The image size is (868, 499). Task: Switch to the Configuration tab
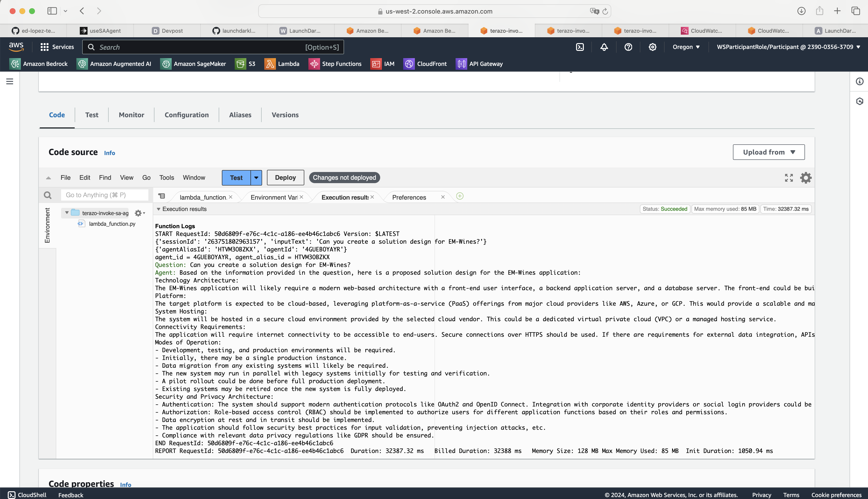click(186, 115)
